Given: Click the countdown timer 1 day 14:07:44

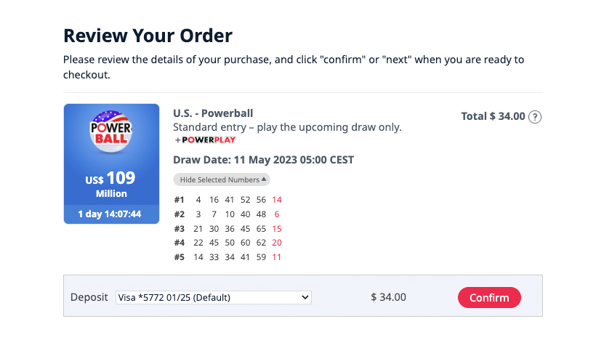Looking at the screenshot, I should coord(111,214).
